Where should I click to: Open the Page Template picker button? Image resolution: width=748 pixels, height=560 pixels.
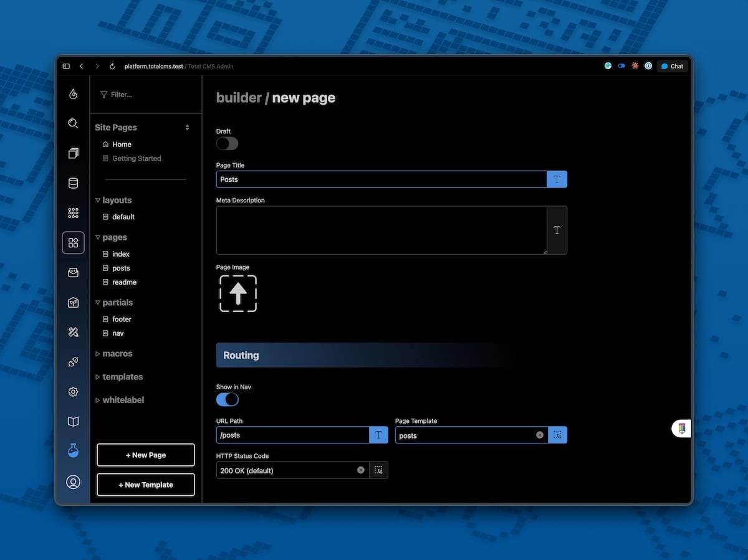[557, 435]
